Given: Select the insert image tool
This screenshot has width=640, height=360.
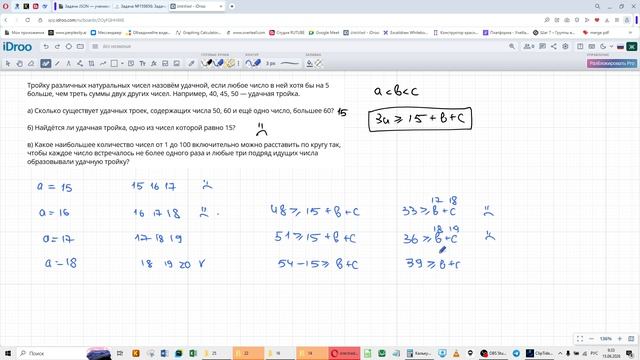Looking at the screenshot, I should 176,63.
